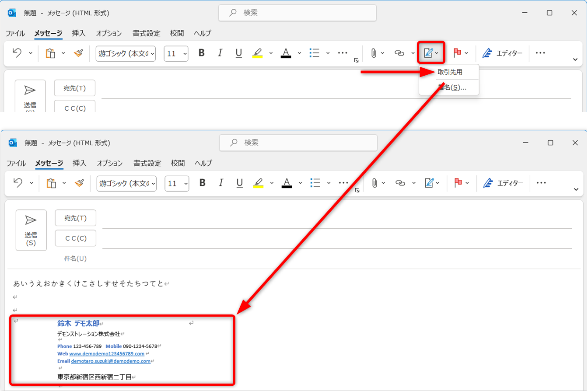Select the format painter brush in the upper window
This screenshot has height=391, width=588.
tap(78, 53)
